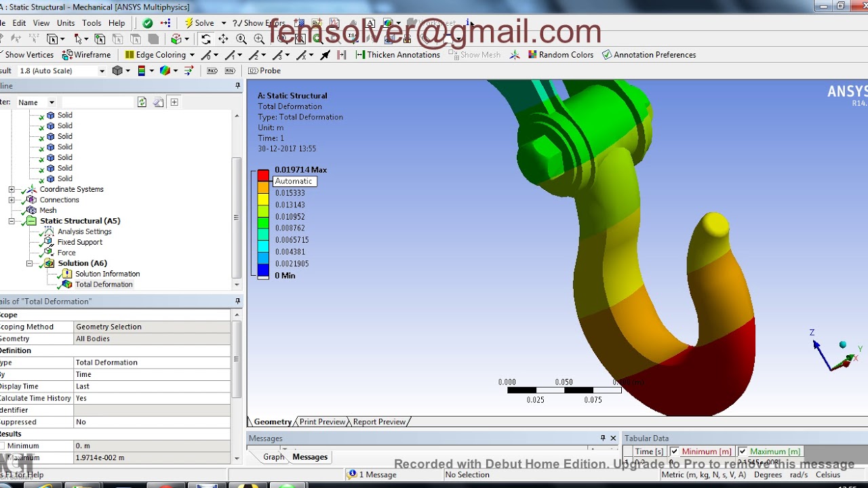The image size is (868, 488).
Task: Switch to the Report Preview tab
Action: click(379, 422)
